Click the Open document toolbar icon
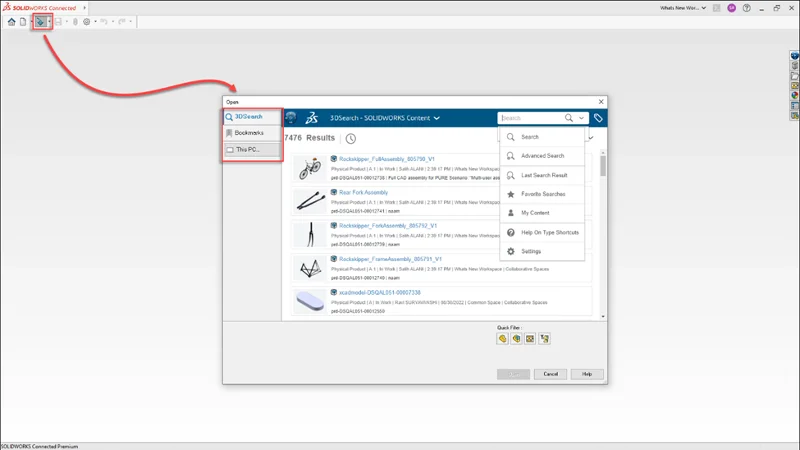The height and width of the screenshot is (450, 800). pyautogui.click(x=40, y=21)
